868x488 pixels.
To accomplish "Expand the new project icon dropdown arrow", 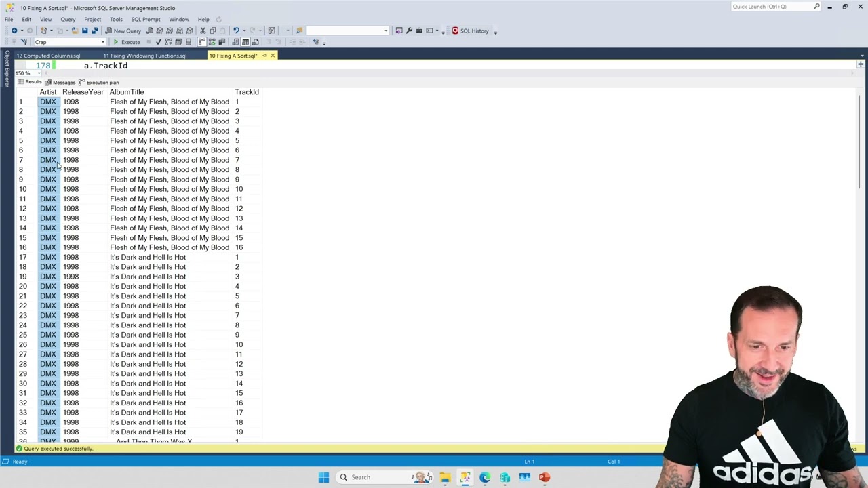I will coord(52,30).
